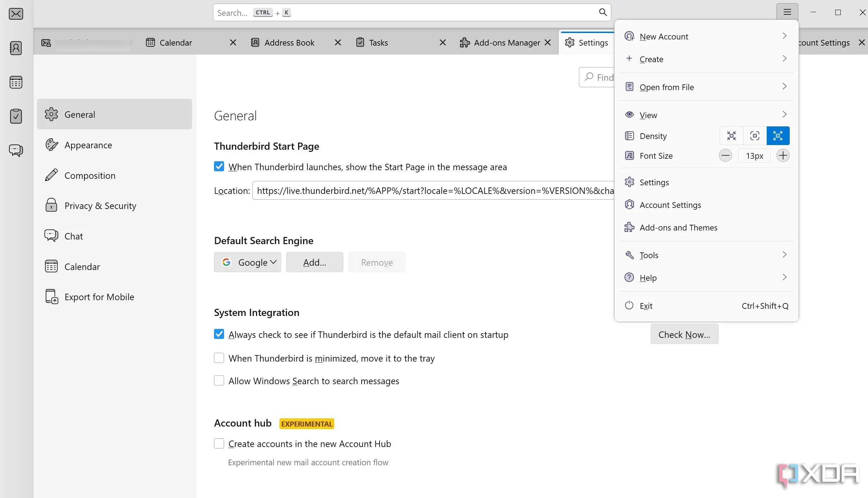Screen dimensions: 868x498
Task: Click the hamburger app menu button
Action: [787, 12]
